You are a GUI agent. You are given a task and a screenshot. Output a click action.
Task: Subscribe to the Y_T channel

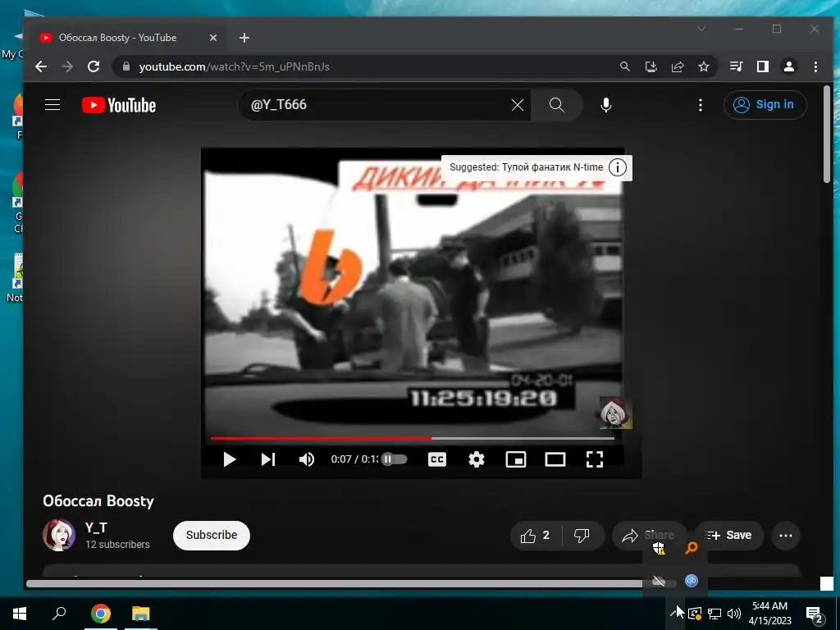[212, 535]
